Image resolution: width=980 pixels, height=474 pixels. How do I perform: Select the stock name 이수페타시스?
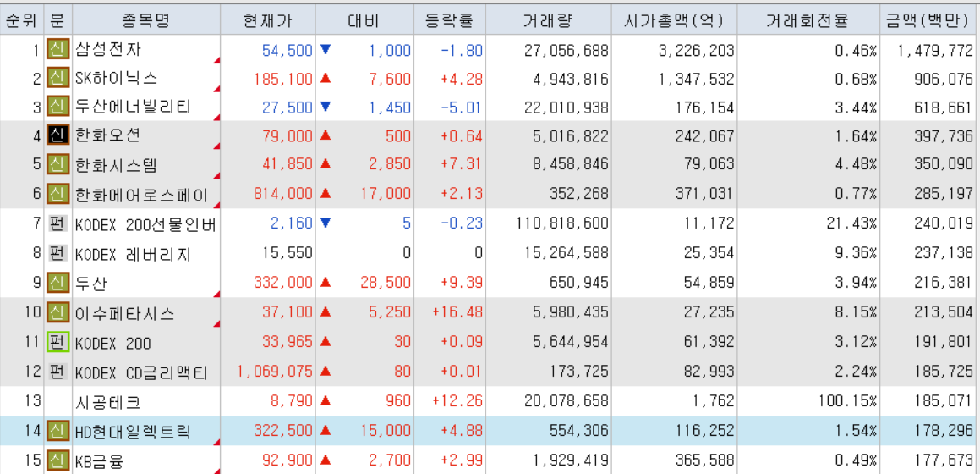tap(124, 312)
